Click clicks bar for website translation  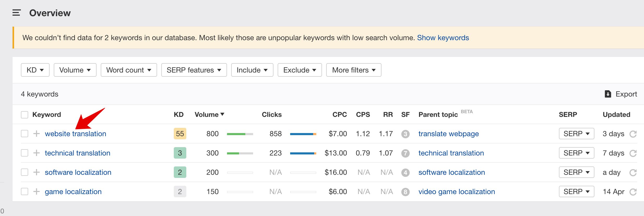[303, 134]
